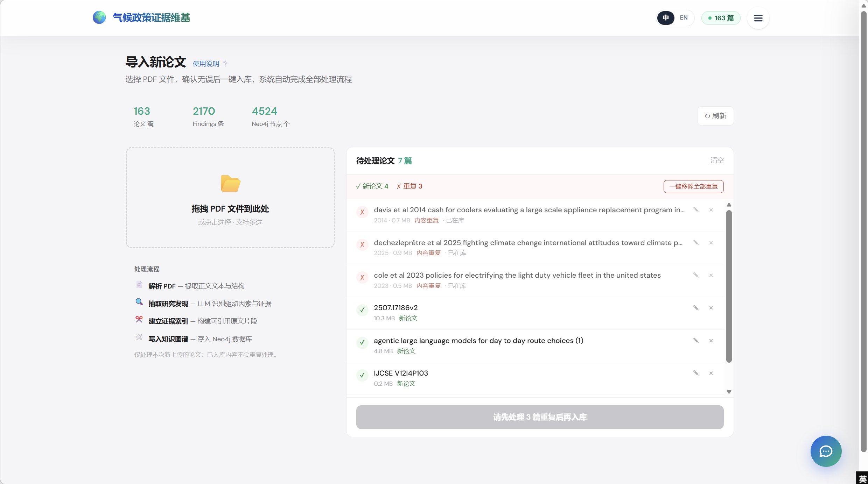Viewport: 868px width, 484px height.
Task: Click the 163 篇 status badge
Action: coord(721,18)
